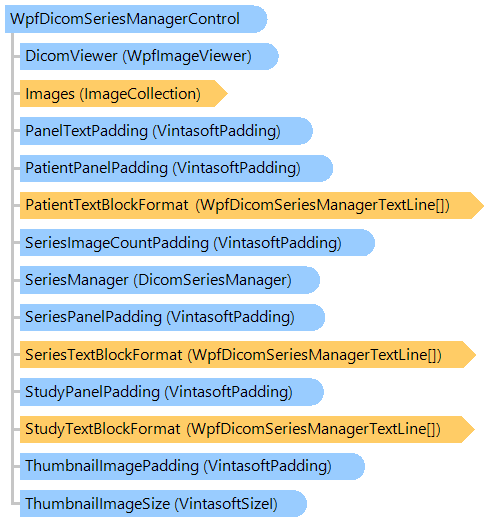Click arrow tip of StudyTextBlockFormat node
This screenshot has height=521, width=502.
468,429
